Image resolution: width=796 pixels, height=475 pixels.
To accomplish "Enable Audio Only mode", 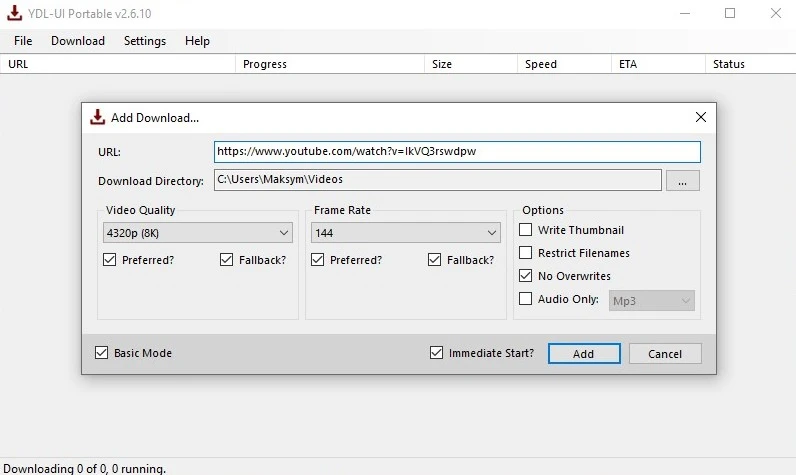I will point(526,299).
